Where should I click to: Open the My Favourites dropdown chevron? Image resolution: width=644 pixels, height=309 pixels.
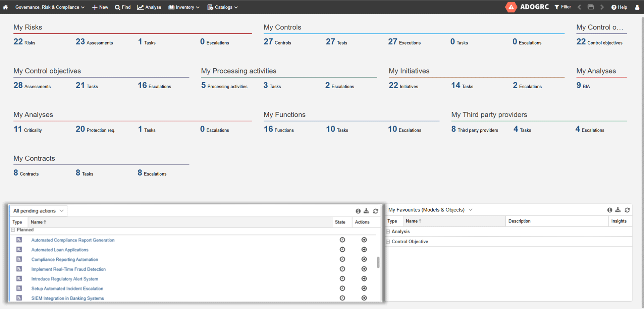tap(470, 210)
